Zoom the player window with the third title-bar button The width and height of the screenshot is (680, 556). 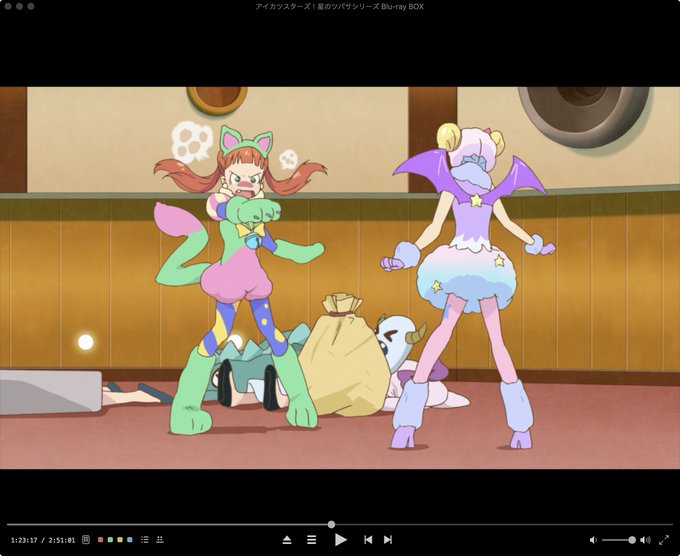31,7
